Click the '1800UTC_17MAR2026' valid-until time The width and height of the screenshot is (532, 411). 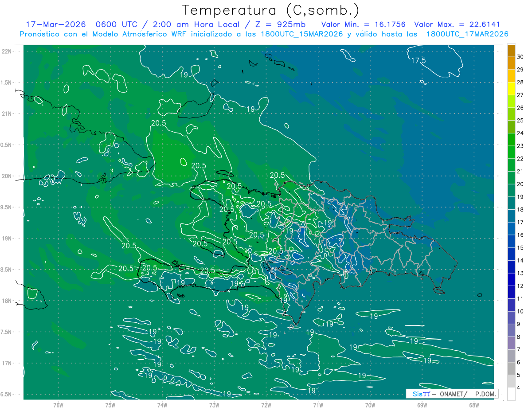(467, 34)
